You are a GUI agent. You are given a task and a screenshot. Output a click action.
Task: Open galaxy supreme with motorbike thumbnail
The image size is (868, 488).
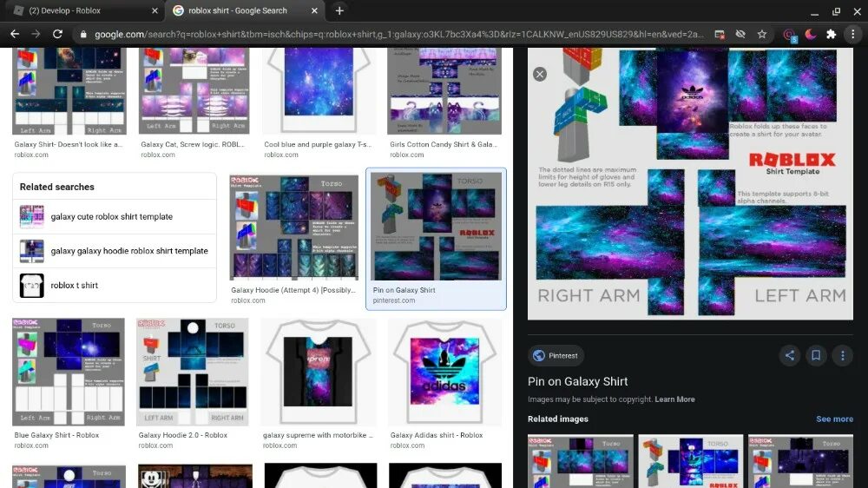click(x=319, y=372)
